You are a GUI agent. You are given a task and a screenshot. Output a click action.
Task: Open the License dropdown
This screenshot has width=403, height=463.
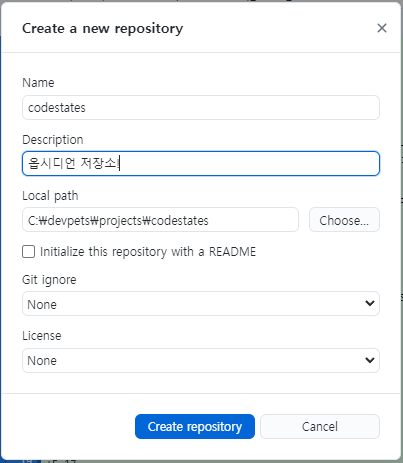tap(201, 360)
